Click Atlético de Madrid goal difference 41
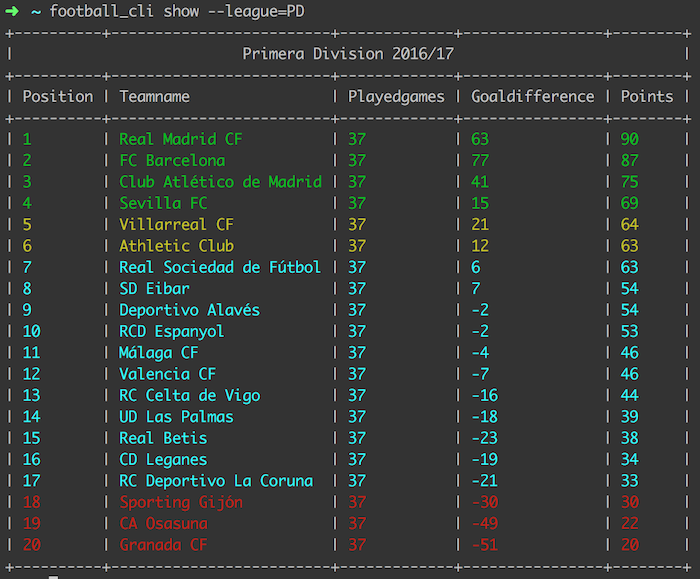The image size is (700, 579). (480, 182)
